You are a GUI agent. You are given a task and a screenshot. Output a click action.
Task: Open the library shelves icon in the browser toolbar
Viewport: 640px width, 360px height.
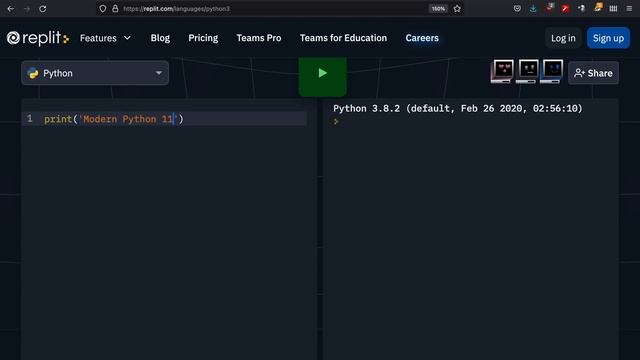pyautogui.click(x=613, y=9)
